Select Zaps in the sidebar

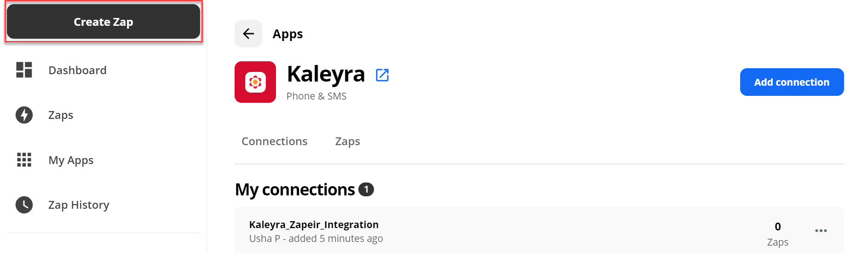click(61, 115)
